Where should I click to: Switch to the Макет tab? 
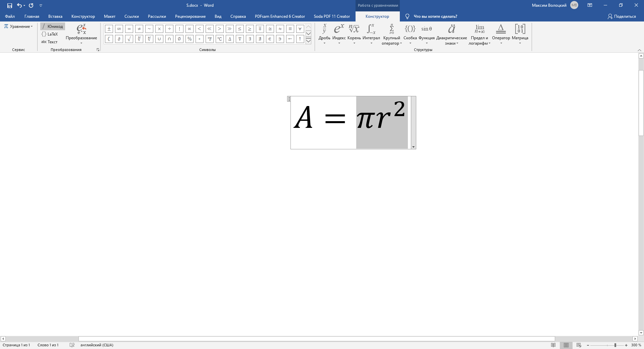coord(110,16)
